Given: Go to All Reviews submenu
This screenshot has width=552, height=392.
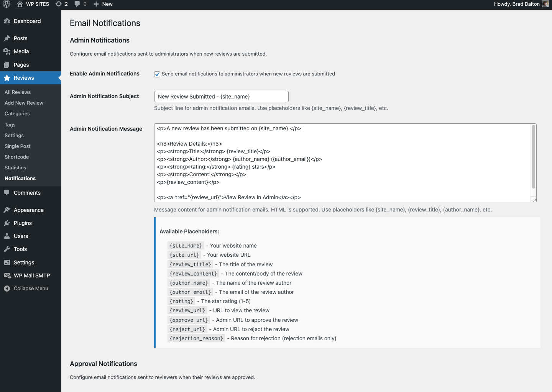Looking at the screenshot, I should [x=18, y=92].
